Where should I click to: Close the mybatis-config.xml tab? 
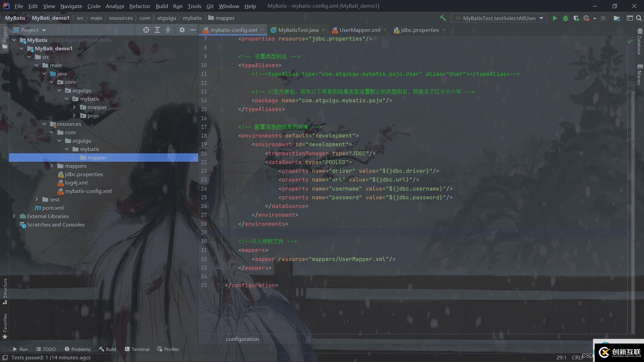[262, 30]
